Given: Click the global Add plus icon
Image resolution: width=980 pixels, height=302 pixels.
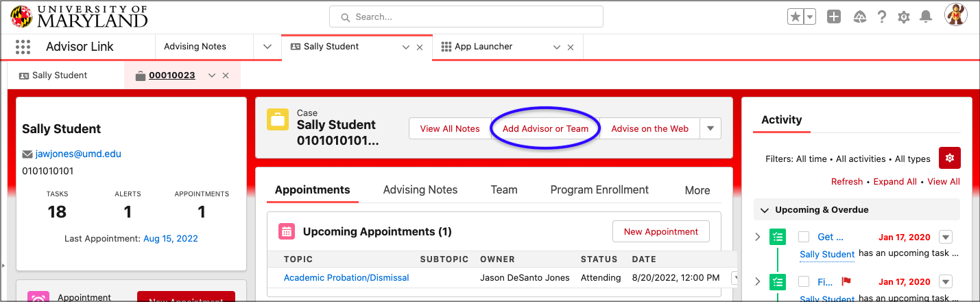Looking at the screenshot, I should [x=833, y=17].
